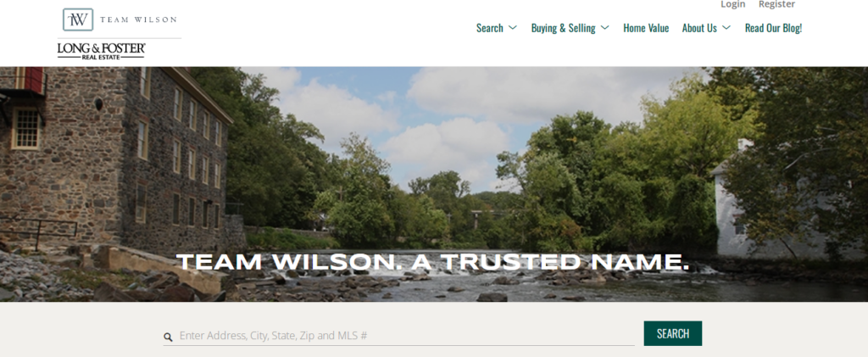868x357 pixels.
Task: Go to the Home Value page
Action: [646, 28]
